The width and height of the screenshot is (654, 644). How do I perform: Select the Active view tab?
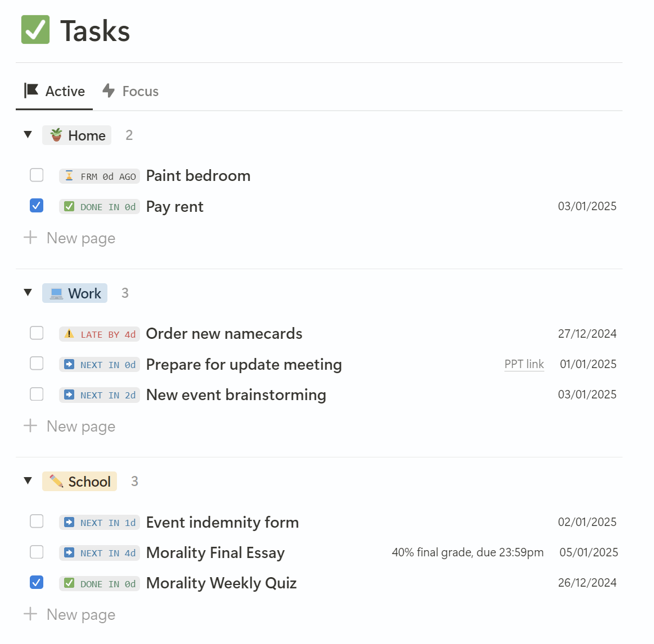55,91
